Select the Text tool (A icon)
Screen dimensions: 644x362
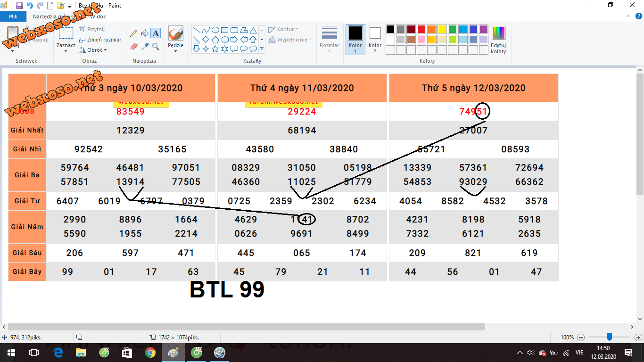click(x=156, y=33)
